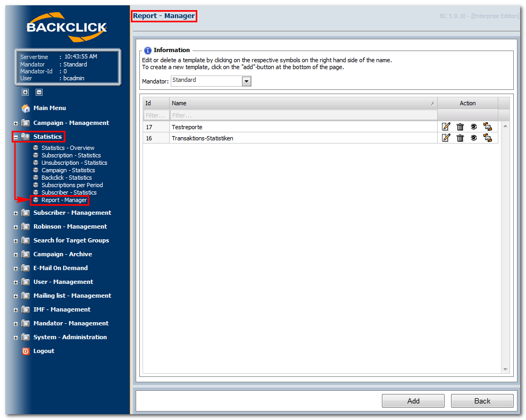Edit the Testreporte template via pencil icon

446,127
